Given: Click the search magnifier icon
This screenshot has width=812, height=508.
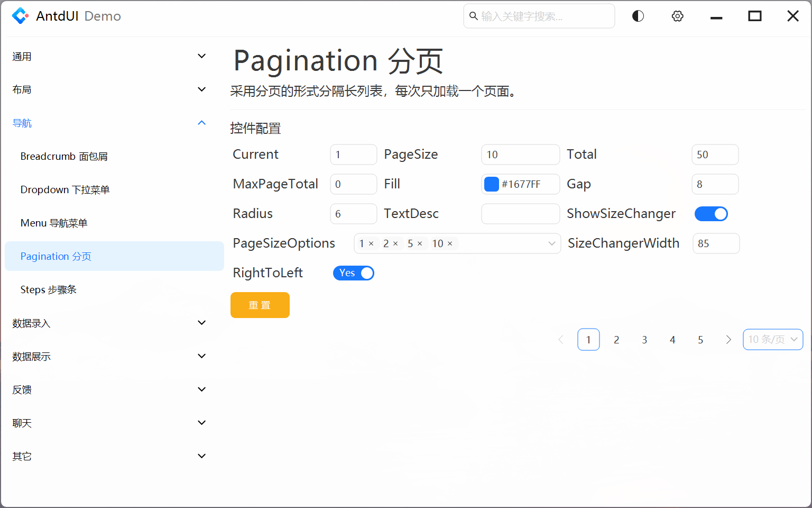Looking at the screenshot, I should pos(473,16).
